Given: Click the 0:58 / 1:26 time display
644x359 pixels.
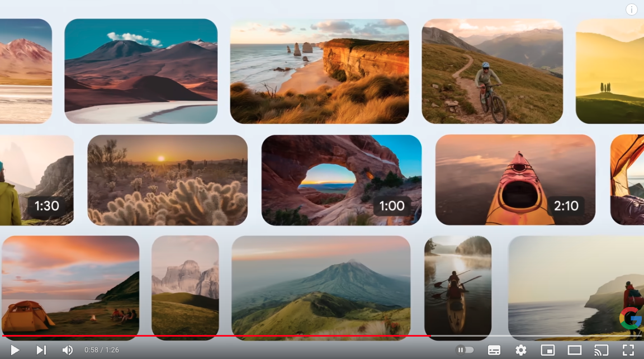Looking at the screenshot, I should point(102,350).
